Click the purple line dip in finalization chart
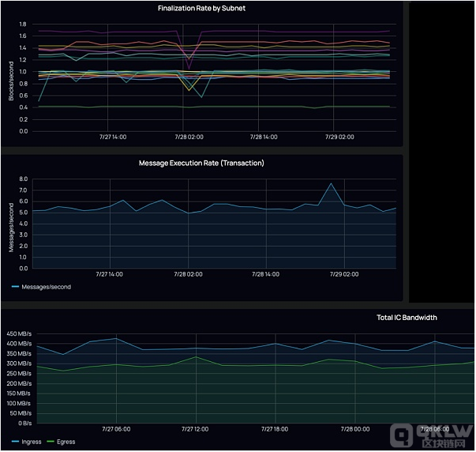This screenshot has width=476, height=452. [189, 69]
